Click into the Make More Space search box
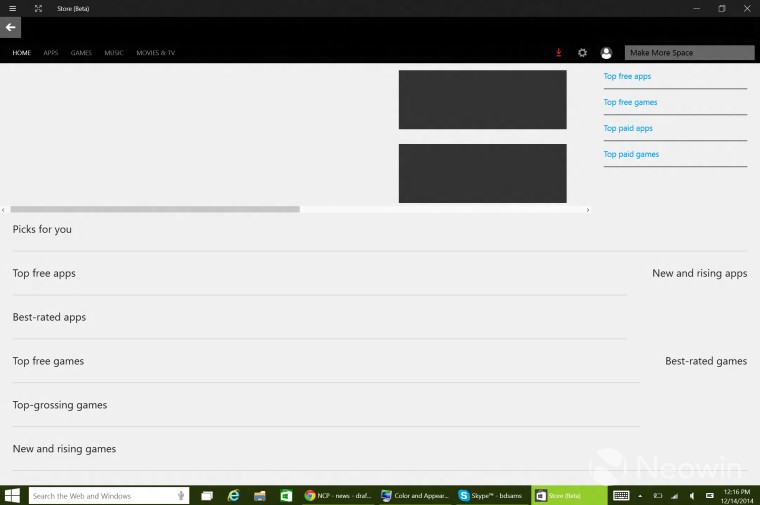Image resolution: width=760 pixels, height=505 pixels. pyautogui.click(x=689, y=52)
